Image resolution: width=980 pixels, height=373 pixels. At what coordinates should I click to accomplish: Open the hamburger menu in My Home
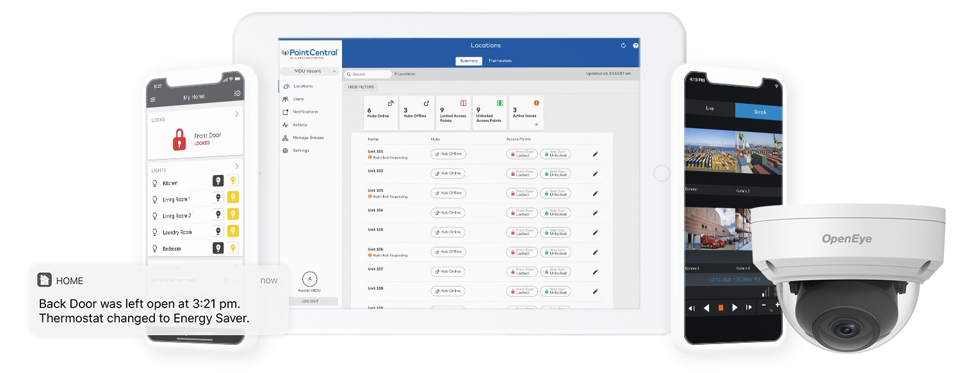click(x=152, y=100)
